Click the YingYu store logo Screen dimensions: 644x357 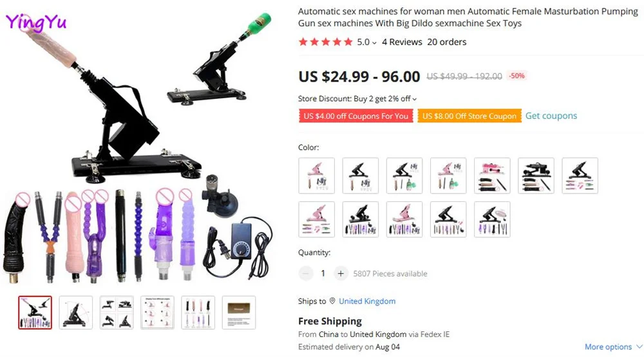(x=35, y=22)
